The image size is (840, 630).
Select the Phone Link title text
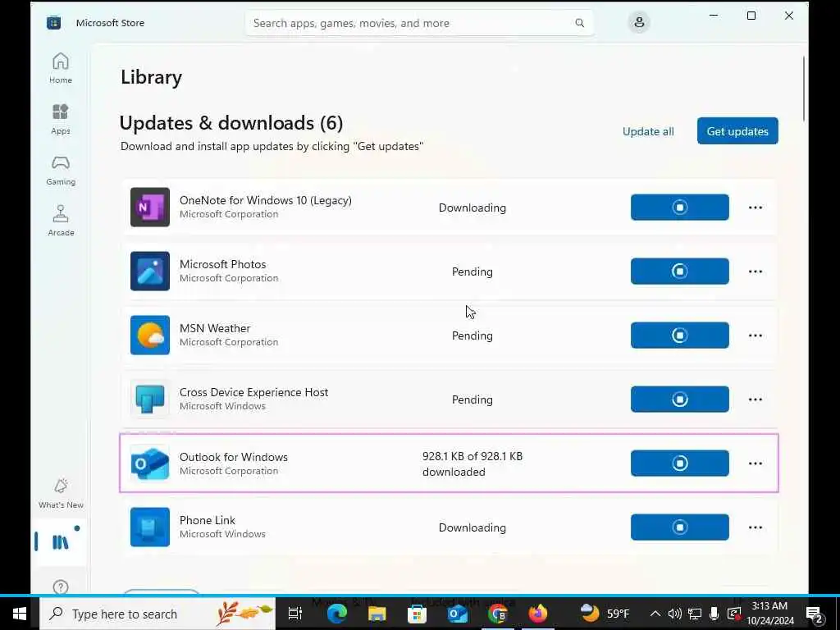208,520
